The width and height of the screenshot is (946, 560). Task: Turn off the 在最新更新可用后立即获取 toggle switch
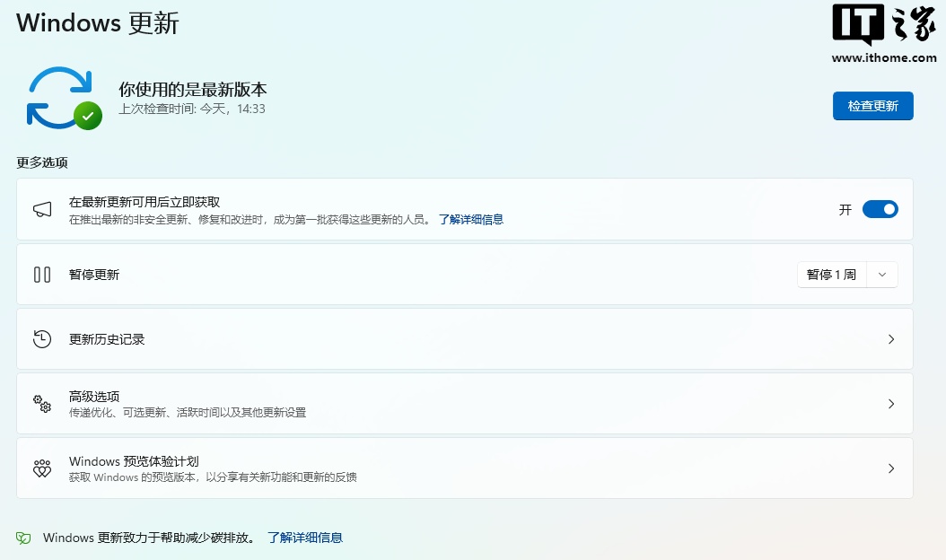tap(880, 209)
